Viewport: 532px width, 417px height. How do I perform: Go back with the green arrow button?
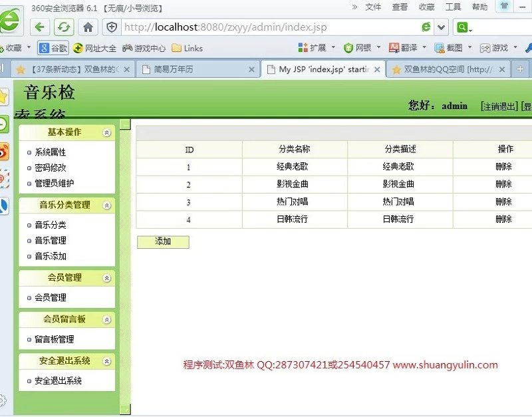pos(40,27)
